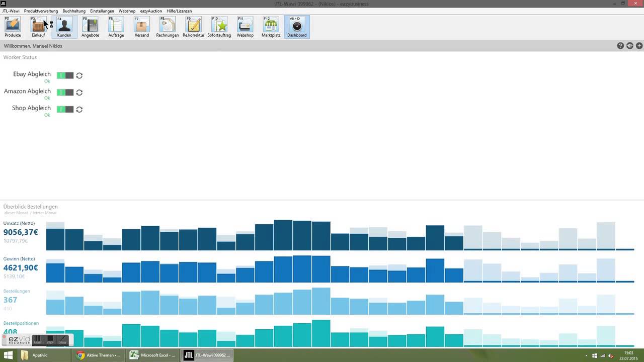Open the Versand shipping module
Screen dimensions: 644x362
pyautogui.click(x=141, y=27)
